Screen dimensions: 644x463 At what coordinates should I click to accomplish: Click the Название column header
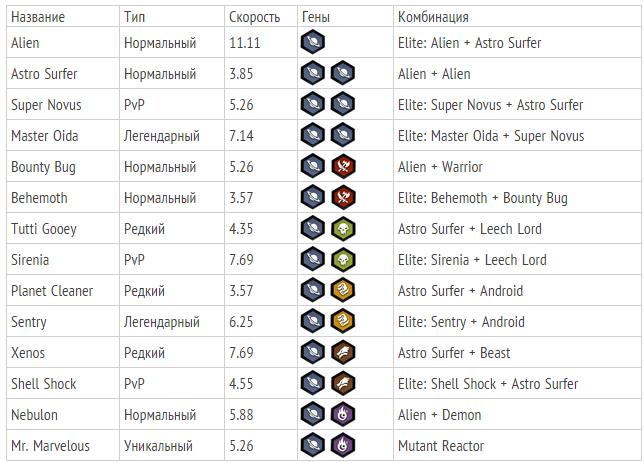pos(38,17)
